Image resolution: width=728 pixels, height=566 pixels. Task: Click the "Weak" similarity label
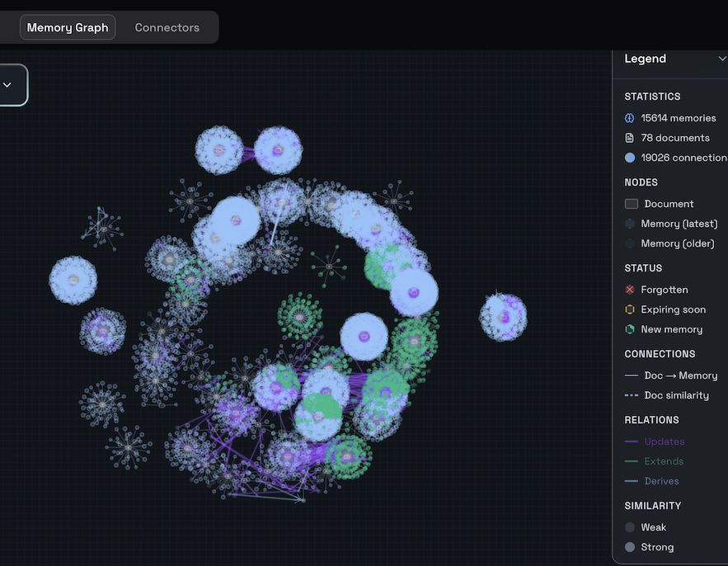(653, 527)
